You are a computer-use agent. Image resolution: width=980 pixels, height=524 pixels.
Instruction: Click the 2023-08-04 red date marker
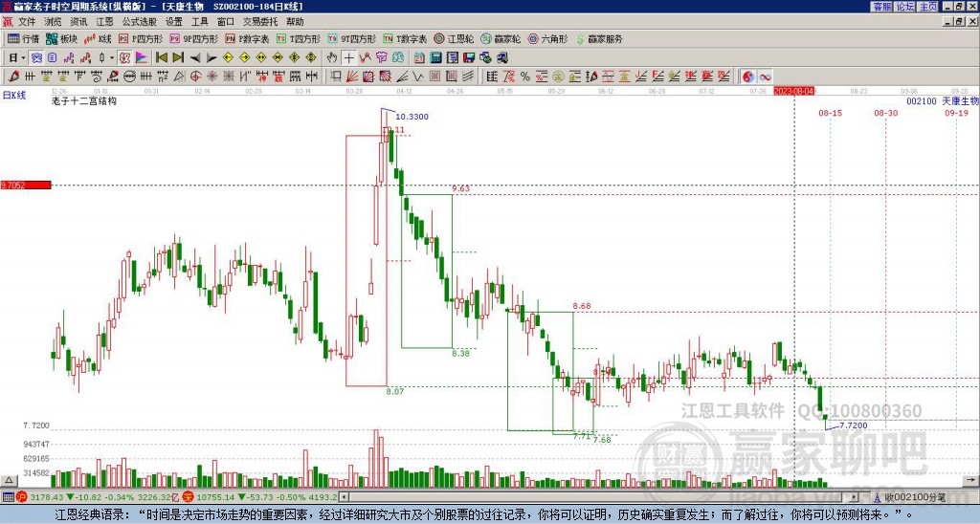pos(794,91)
